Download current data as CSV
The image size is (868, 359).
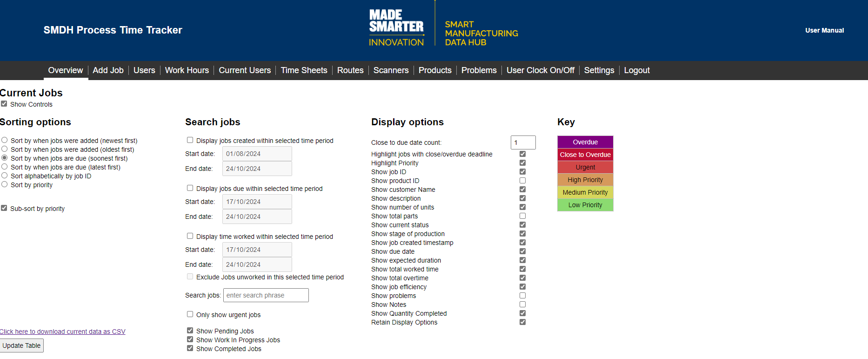63,332
